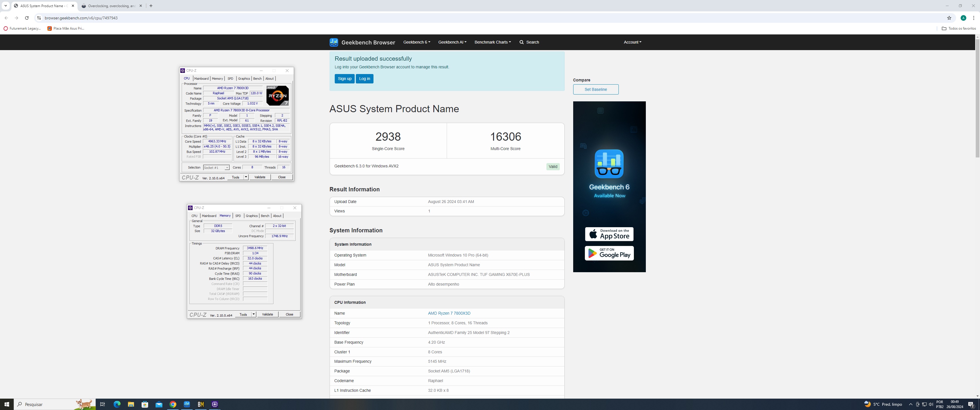Click the App Store download badge
Screen dimensions: 980x410
click(609, 234)
